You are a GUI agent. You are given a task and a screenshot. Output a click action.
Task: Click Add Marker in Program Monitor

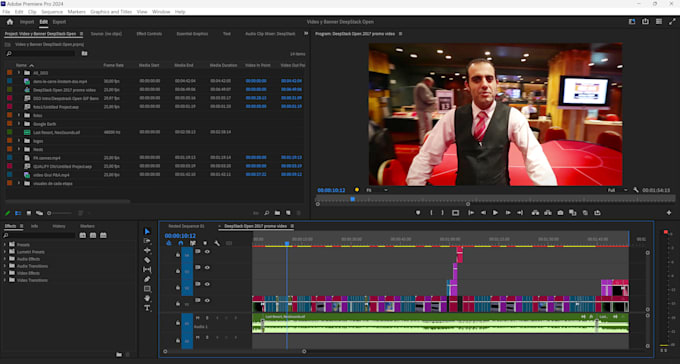[x=418, y=213]
